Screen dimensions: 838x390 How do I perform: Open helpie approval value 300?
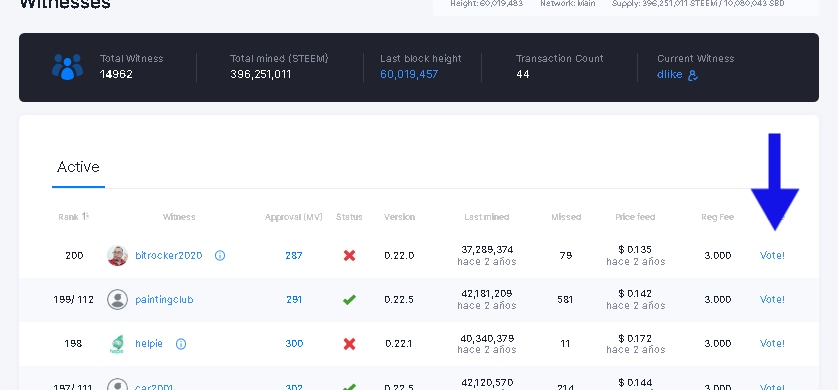click(294, 344)
